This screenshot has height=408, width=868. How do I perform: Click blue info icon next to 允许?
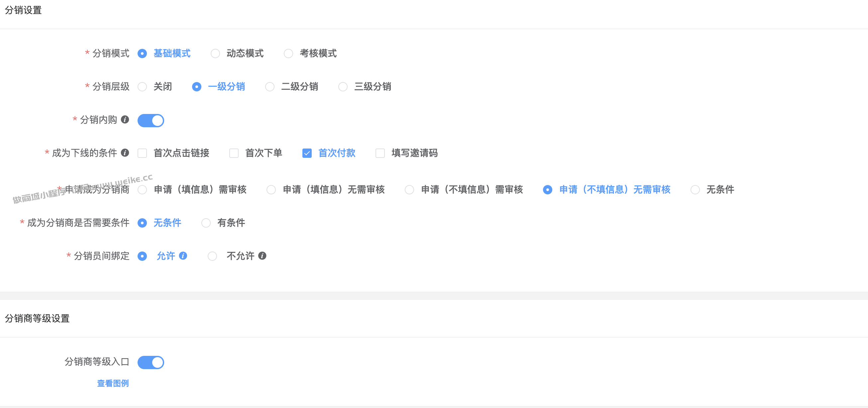183,256
